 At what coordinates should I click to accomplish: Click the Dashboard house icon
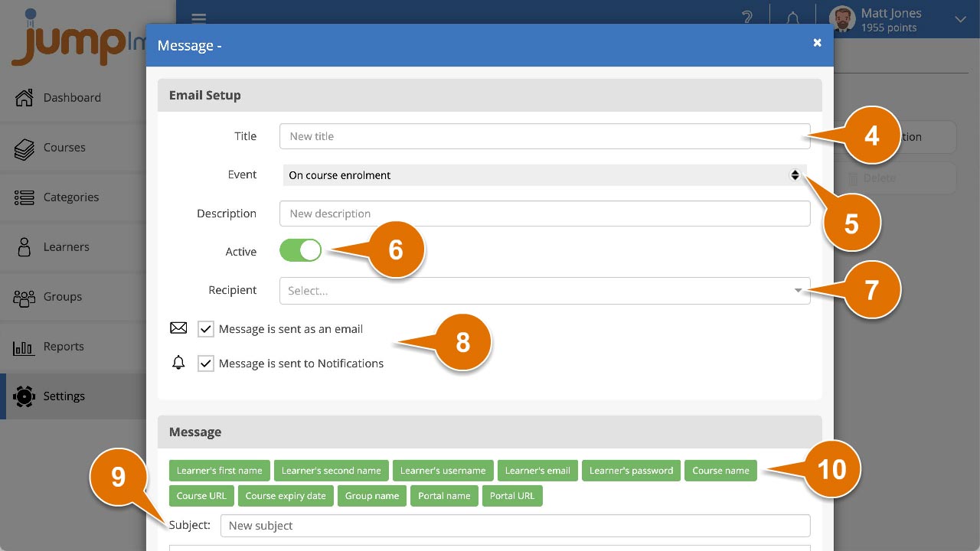click(x=24, y=97)
